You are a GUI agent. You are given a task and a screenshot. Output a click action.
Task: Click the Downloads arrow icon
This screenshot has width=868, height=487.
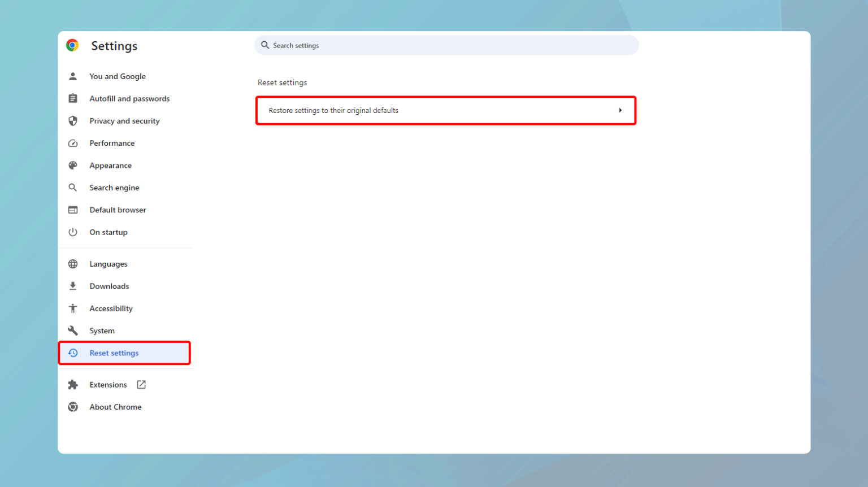[73, 286]
